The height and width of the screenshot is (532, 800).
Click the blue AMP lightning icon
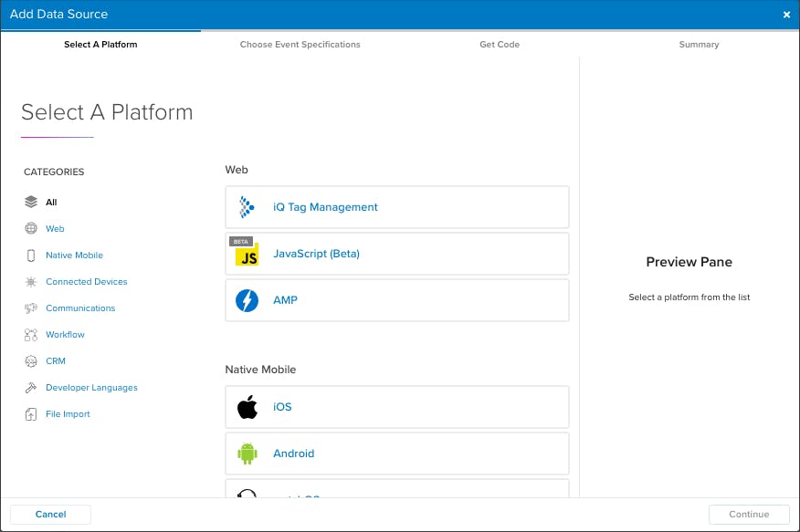point(247,300)
